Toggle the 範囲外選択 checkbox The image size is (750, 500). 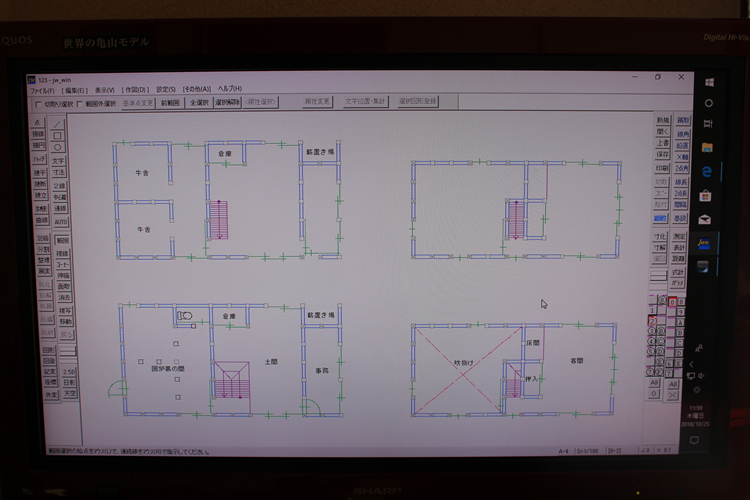tap(81, 103)
